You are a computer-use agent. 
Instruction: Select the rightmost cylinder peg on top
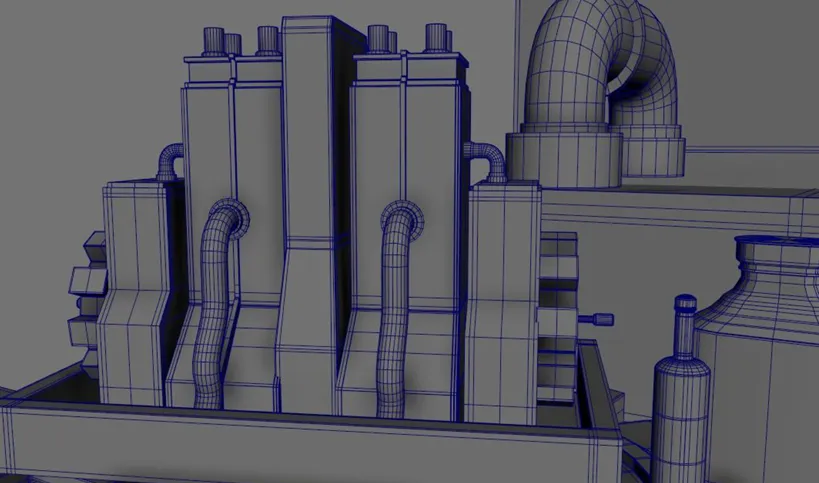coord(437,38)
